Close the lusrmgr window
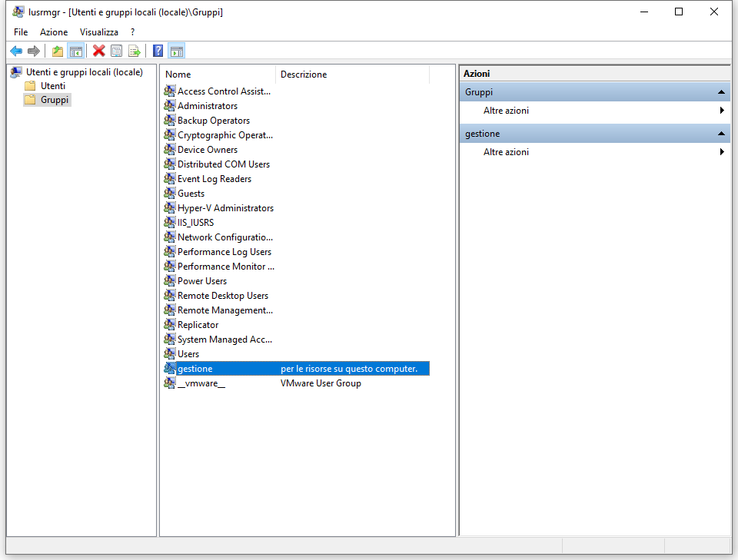 pos(713,12)
